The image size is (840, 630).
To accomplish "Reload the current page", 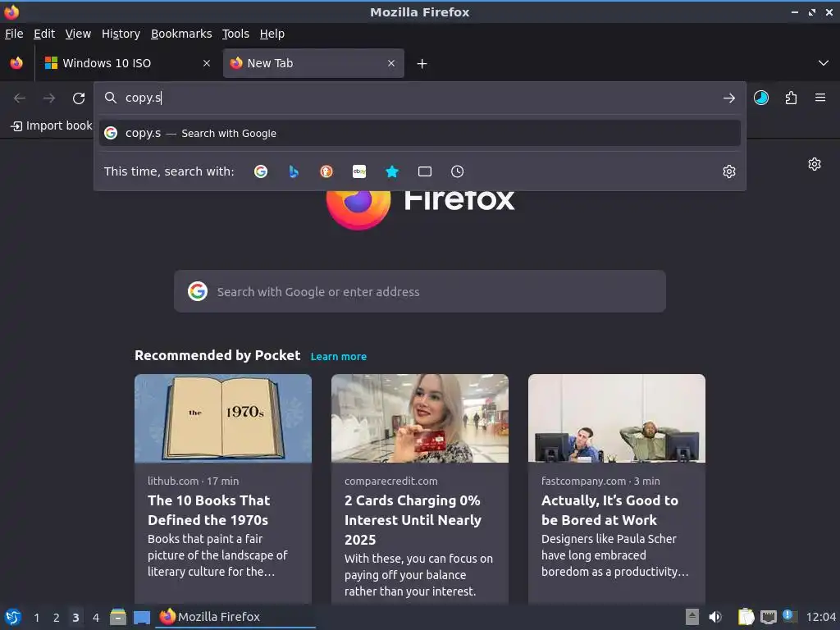I will [x=79, y=98].
